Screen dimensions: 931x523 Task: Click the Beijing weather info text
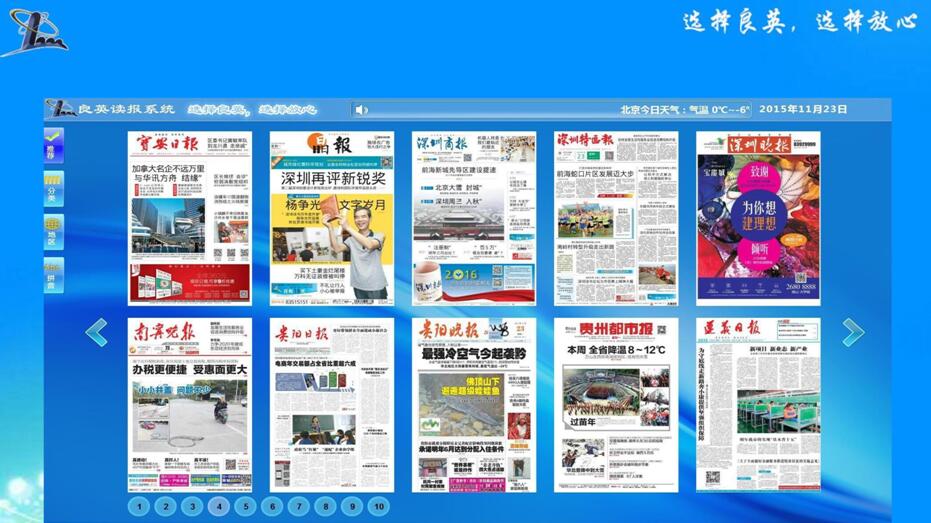tap(685, 110)
